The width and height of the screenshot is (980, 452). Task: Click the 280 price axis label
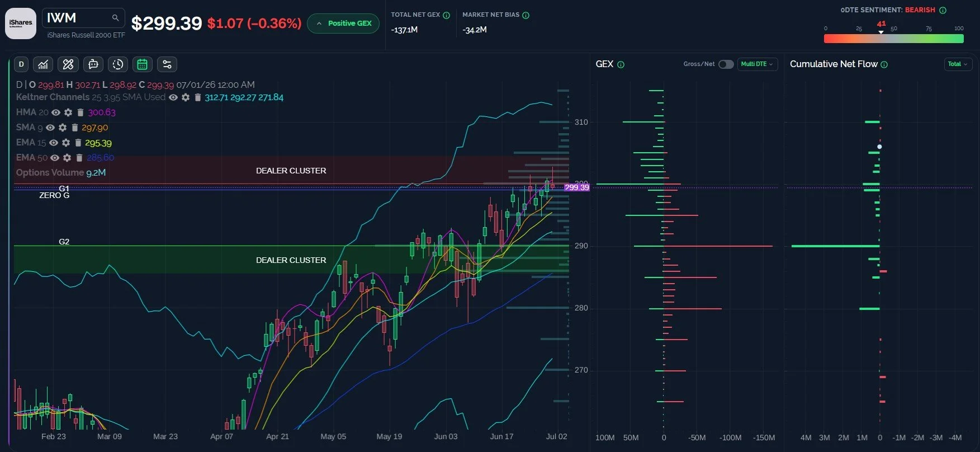pos(581,308)
